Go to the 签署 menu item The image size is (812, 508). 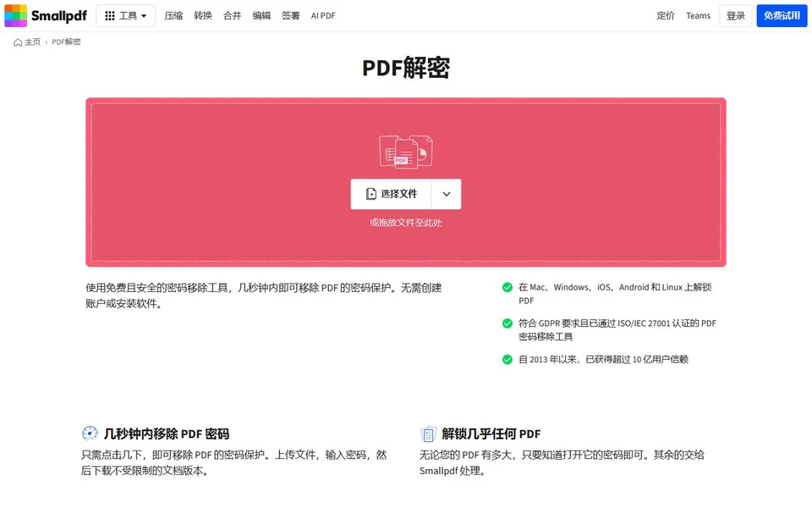click(290, 16)
